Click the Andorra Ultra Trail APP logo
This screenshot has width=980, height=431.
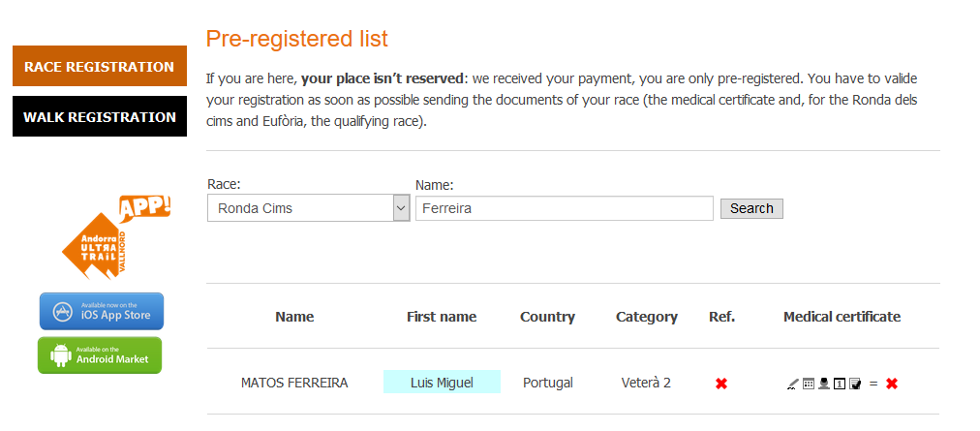click(x=114, y=237)
